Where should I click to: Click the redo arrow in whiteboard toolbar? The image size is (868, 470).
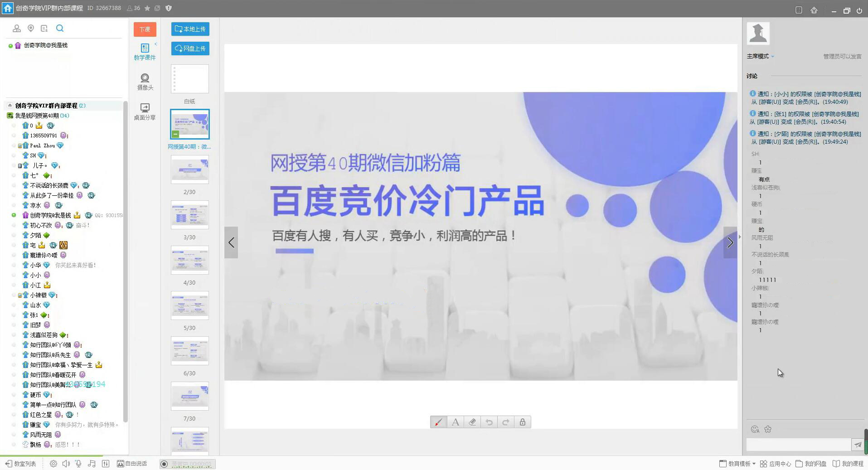pos(506,422)
